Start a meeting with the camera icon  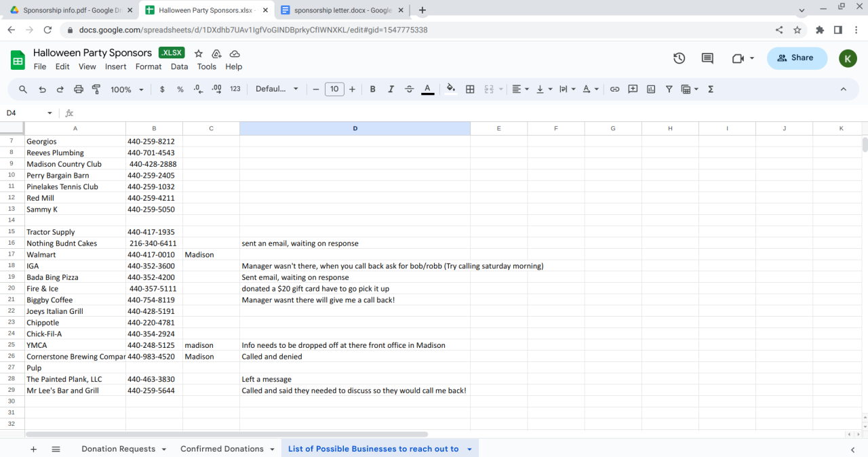(x=738, y=58)
